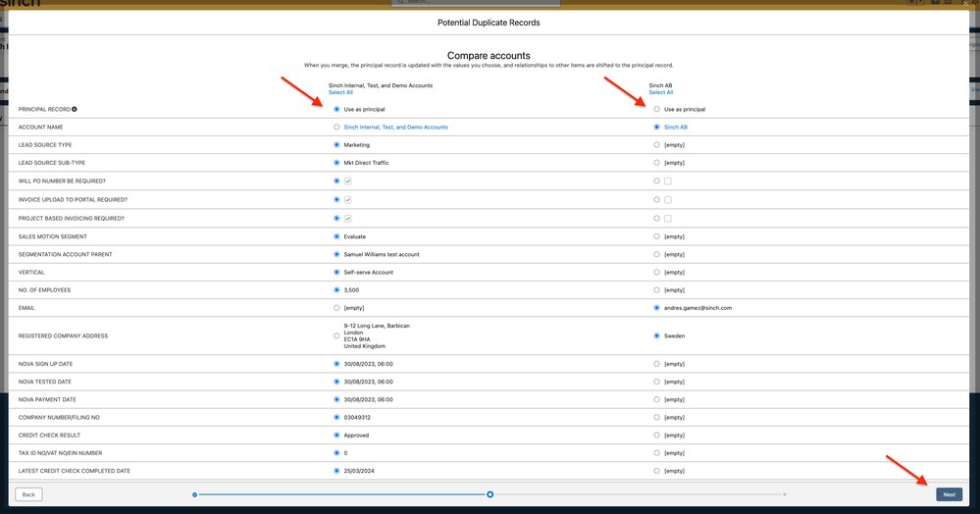Open the Sinch Internal, Test, and Demo Accounts link
This screenshot has height=514, width=980.
click(395, 127)
